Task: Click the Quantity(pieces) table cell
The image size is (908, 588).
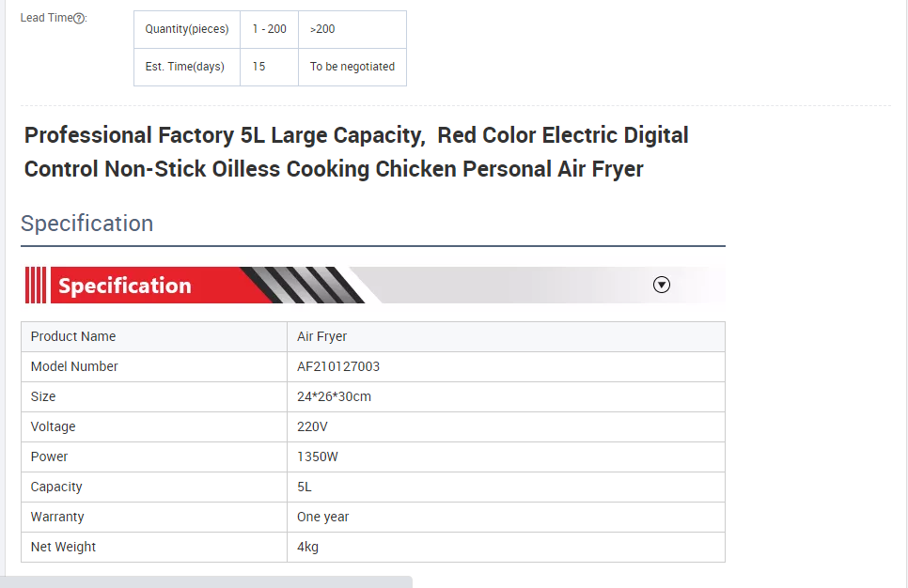Action: point(187,29)
